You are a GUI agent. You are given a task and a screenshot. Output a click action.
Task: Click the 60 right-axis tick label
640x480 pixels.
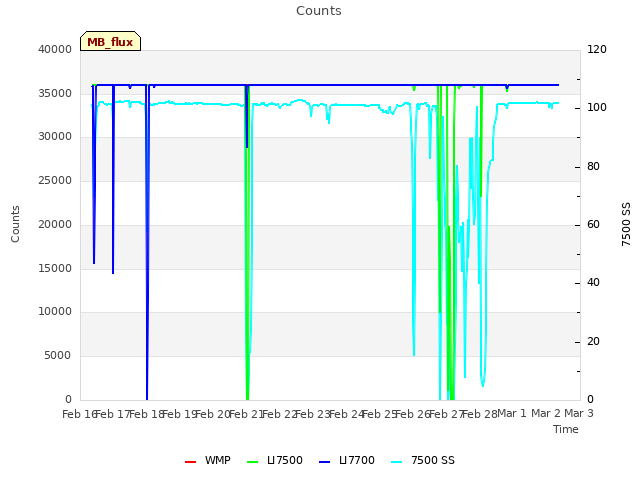(x=593, y=224)
